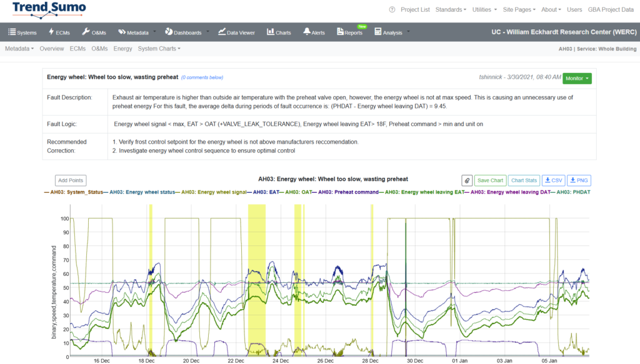The width and height of the screenshot is (640, 364).
Task: Click the 'binary,speed,temperature,command' y-axis label
Action: pyautogui.click(x=54, y=292)
